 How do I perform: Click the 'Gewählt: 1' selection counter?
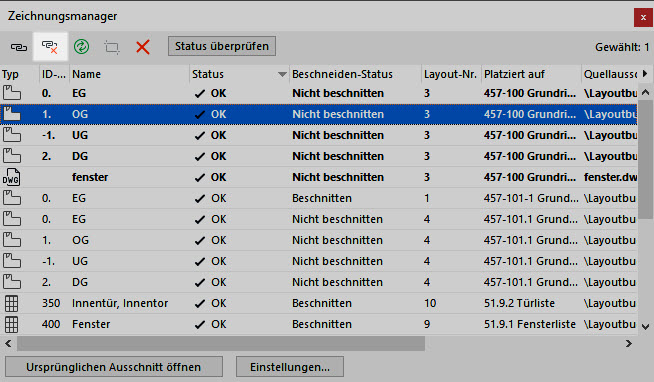[x=622, y=47]
